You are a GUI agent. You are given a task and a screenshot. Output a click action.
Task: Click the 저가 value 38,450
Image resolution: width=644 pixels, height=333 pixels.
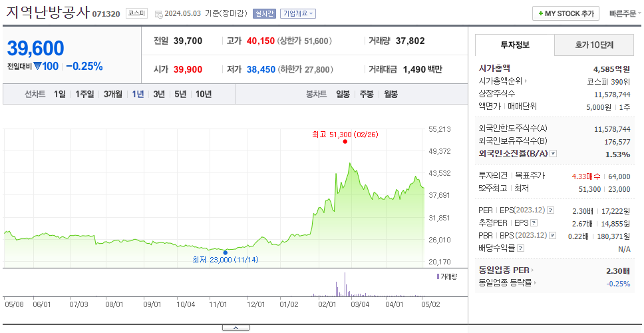pyautogui.click(x=261, y=69)
